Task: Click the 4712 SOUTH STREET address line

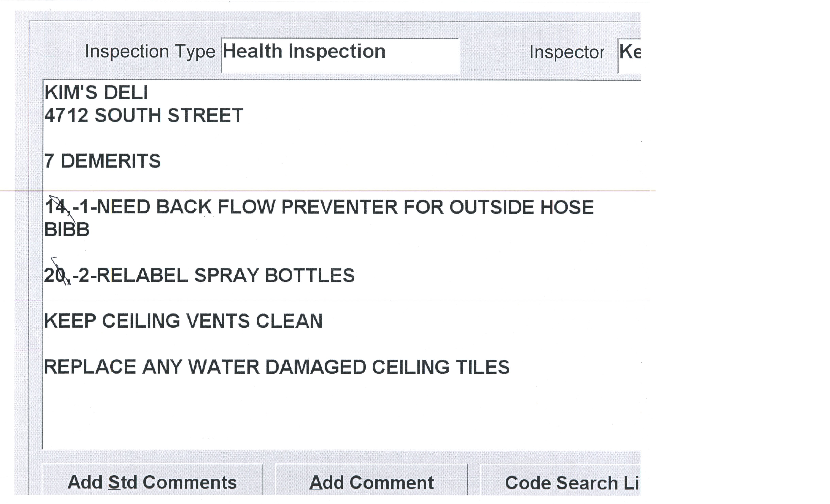Action: [144, 116]
